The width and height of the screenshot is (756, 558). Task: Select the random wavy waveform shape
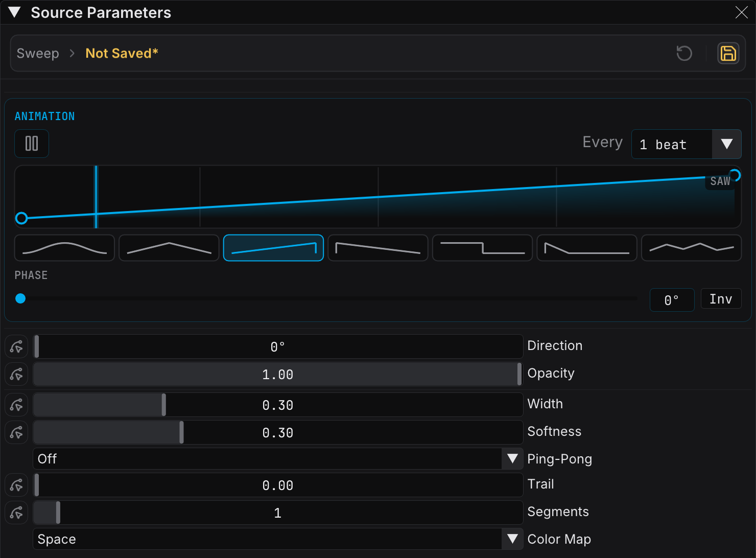click(x=691, y=248)
